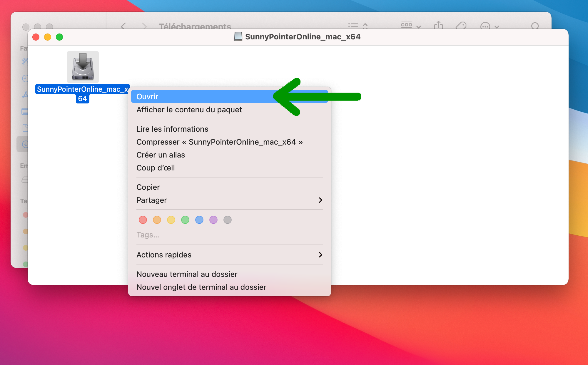The height and width of the screenshot is (365, 588).
Task: Choose Lire les informations menu entry
Action: pyautogui.click(x=172, y=129)
